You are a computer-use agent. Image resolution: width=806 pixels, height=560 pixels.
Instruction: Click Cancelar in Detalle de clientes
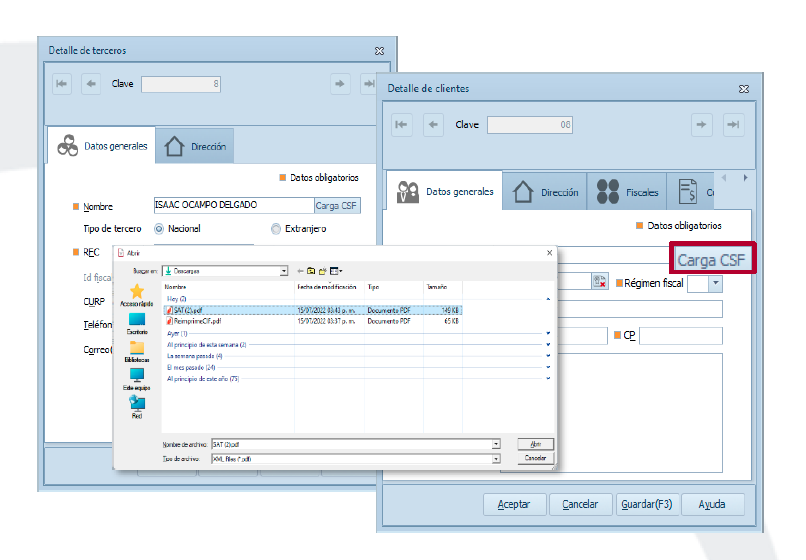[580, 504]
